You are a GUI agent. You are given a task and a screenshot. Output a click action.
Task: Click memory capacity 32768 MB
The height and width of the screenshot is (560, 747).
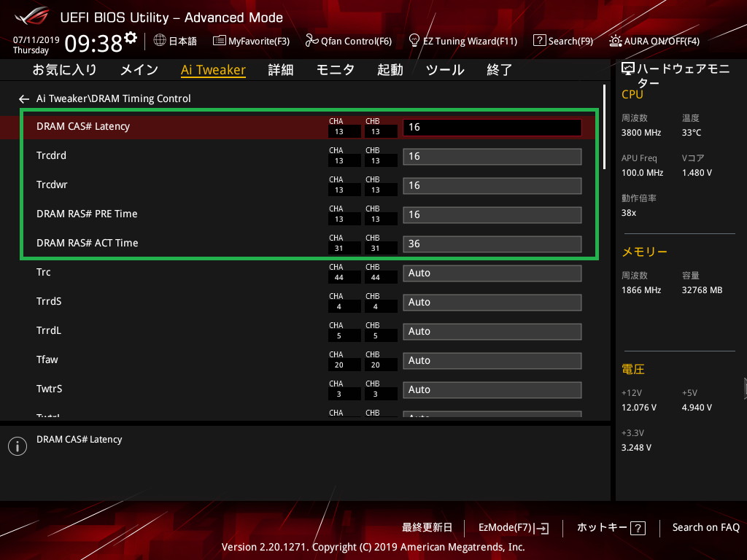[x=702, y=290]
